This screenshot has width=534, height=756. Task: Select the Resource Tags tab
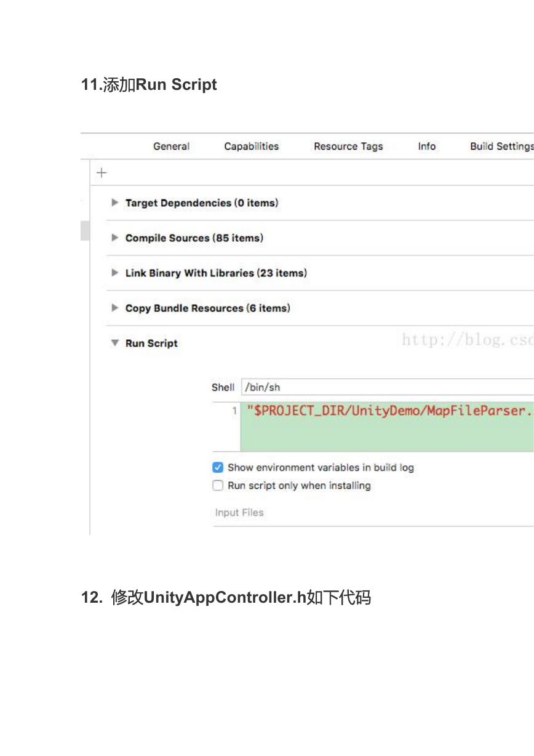[348, 147]
